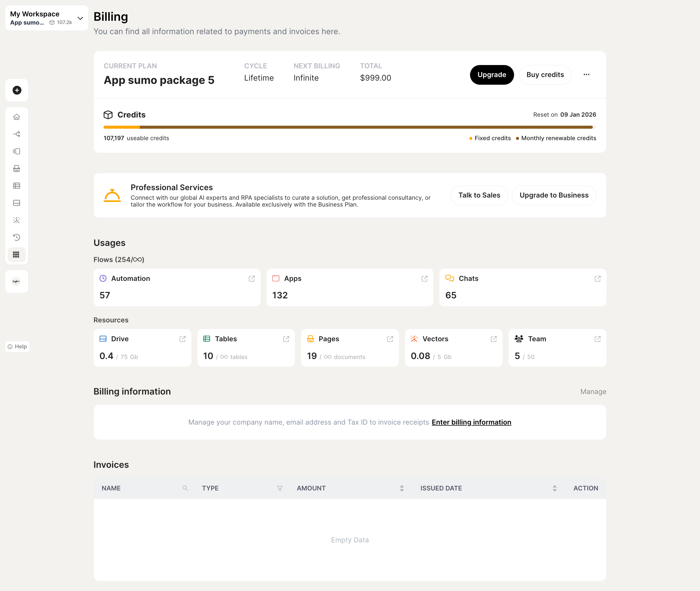Viewport: 700px width, 591px height.
Task: Open the Type column filter
Action: (280, 489)
